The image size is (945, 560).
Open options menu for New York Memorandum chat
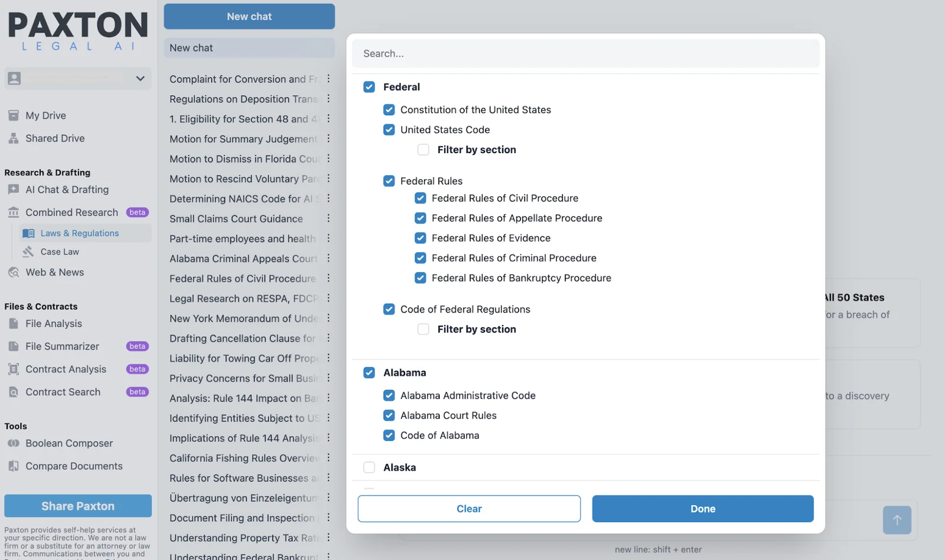click(x=328, y=318)
